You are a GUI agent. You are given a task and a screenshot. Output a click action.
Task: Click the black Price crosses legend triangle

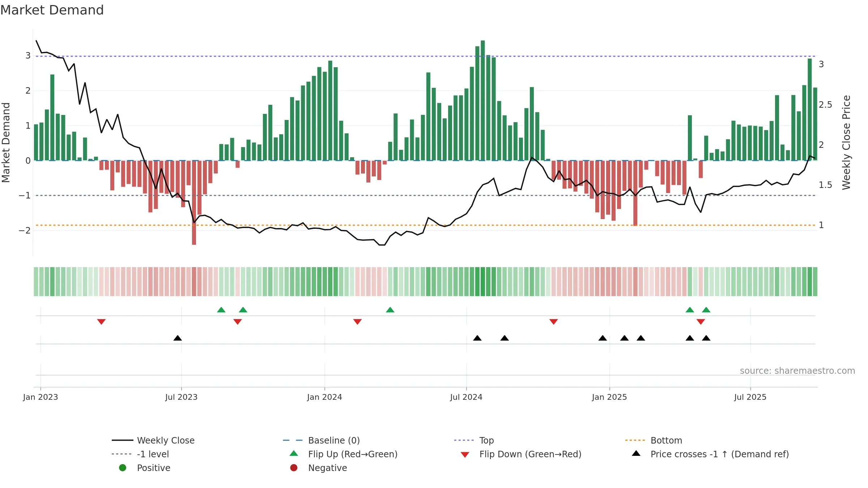click(x=636, y=453)
